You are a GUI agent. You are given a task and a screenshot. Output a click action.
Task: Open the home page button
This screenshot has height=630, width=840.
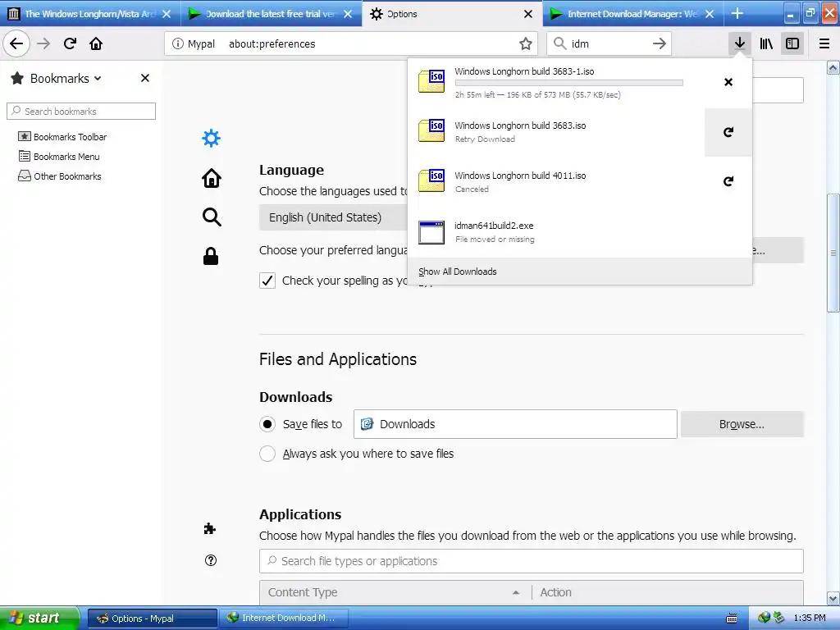[x=96, y=43]
